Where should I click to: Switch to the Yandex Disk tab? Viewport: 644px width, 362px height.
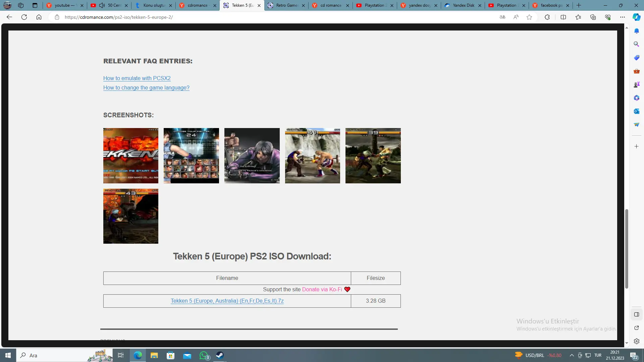pos(463,5)
